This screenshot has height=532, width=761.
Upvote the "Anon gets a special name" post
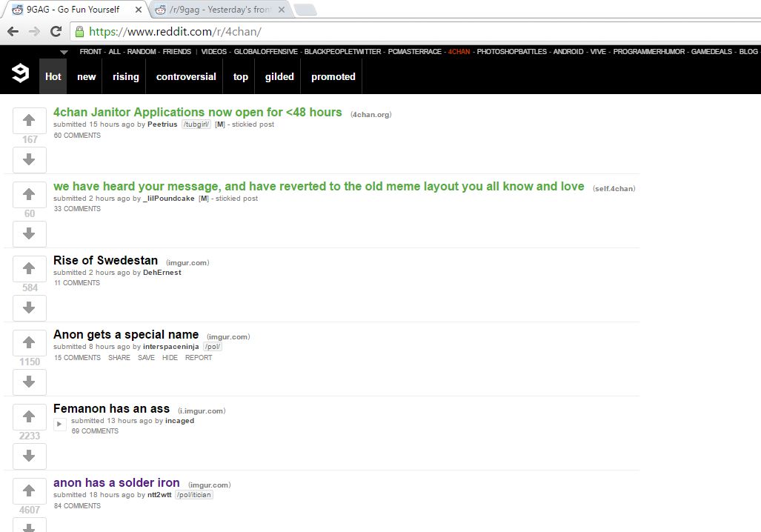29,342
